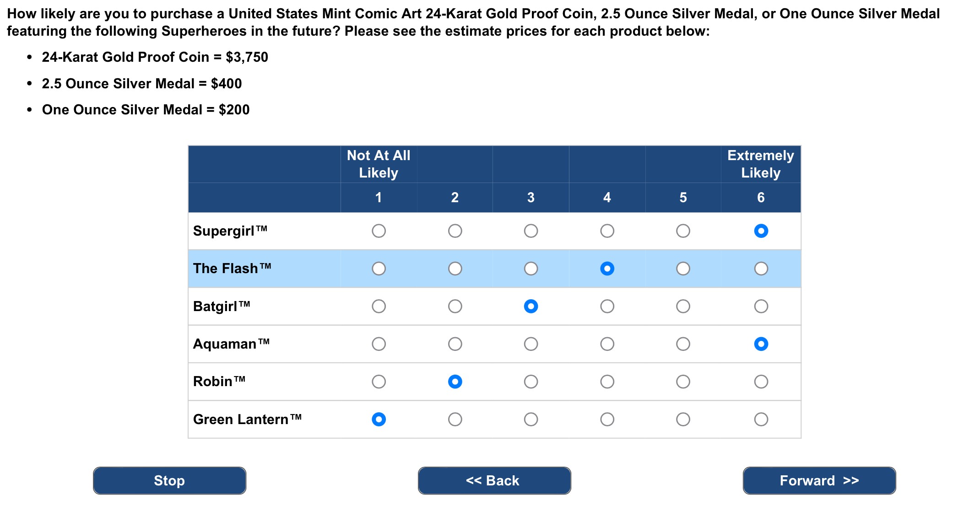
Task: Rate Green Lantern 6, Extremely Likely
Action: point(761,419)
